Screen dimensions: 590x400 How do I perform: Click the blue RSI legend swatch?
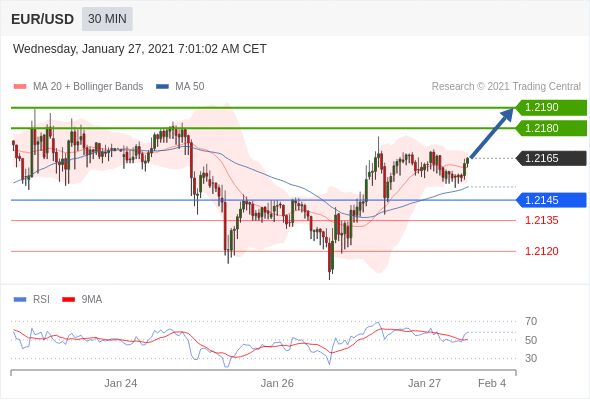click(20, 300)
